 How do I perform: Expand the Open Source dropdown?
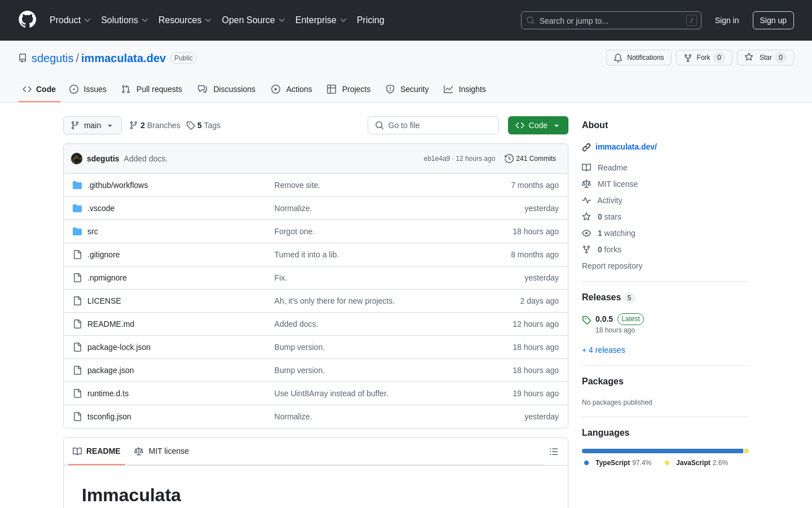click(x=254, y=20)
